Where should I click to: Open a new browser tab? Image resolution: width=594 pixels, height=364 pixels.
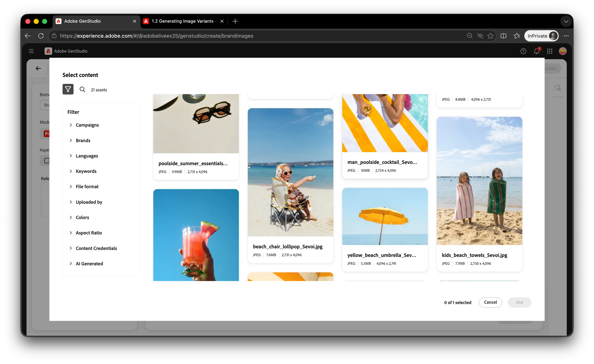coord(235,21)
